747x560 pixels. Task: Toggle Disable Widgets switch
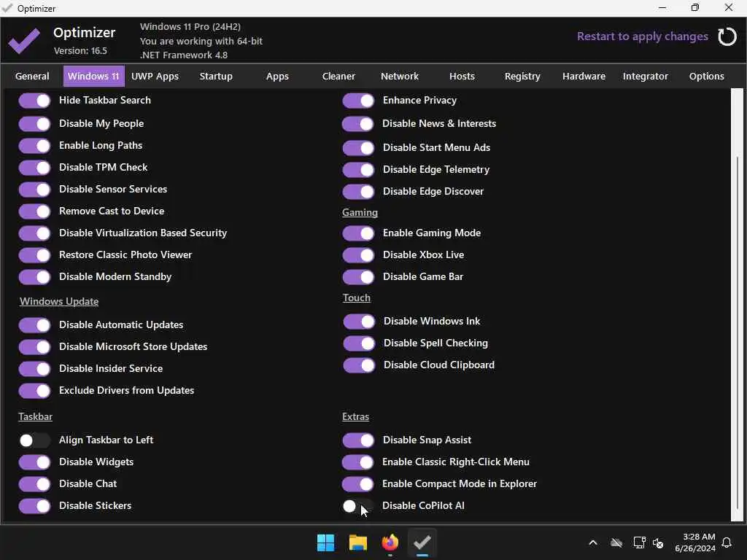(34, 462)
